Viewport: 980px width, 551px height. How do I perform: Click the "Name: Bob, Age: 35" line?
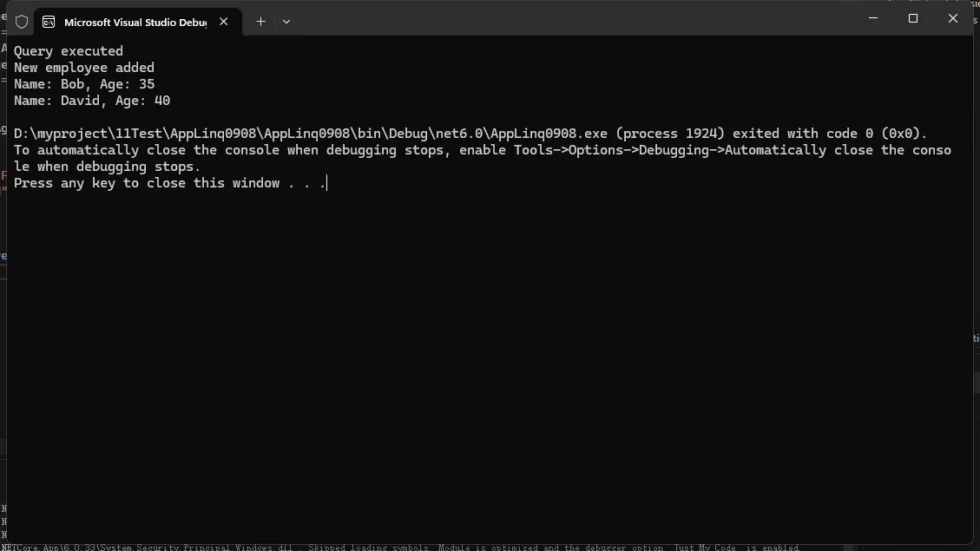(84, 84)
